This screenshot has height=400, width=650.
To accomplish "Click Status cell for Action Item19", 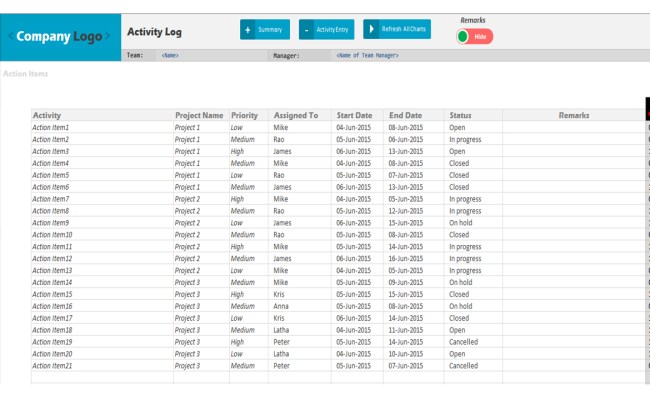I will click(x=473, y=342).
